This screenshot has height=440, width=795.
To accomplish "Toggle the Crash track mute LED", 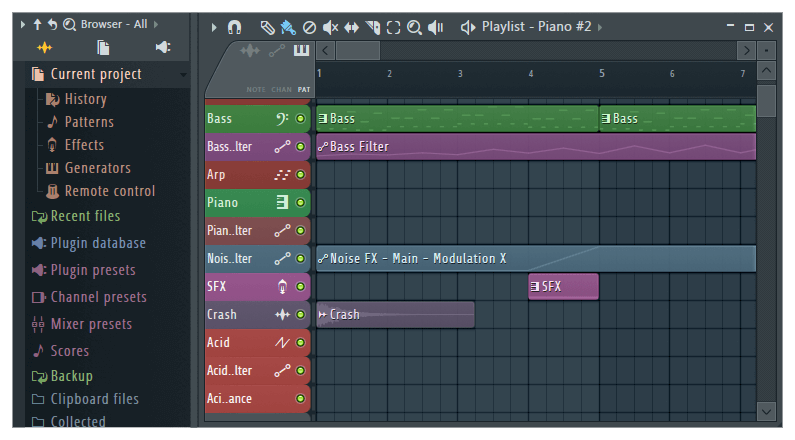I will [300, 315].
